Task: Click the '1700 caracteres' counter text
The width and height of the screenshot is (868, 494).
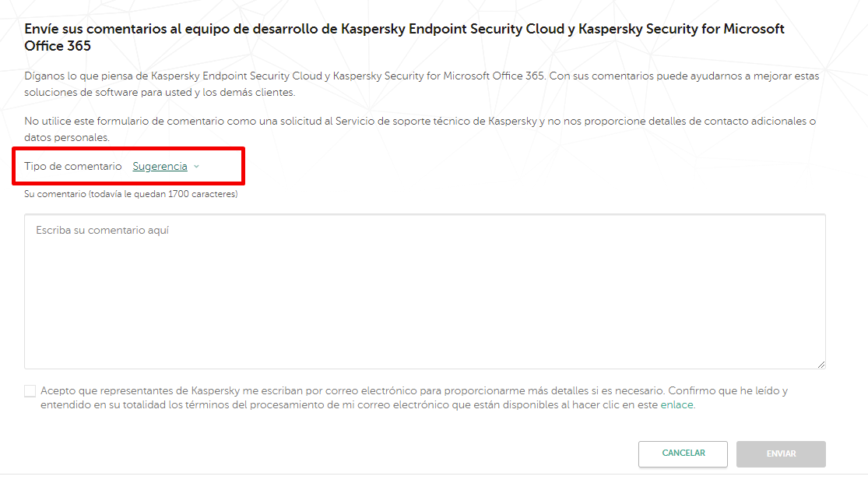Action: (212, 194)
